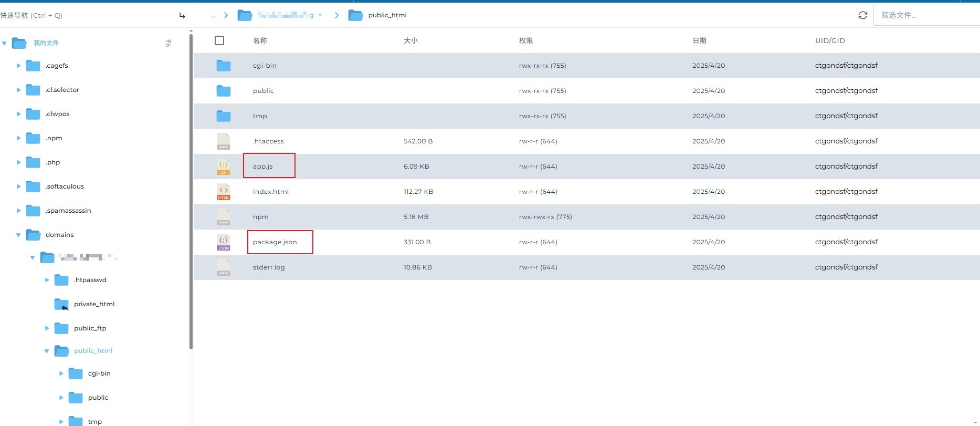Expand the public_ftp tree folder
The width and height of the screenshot is (980, 426).
click(47, 328)
